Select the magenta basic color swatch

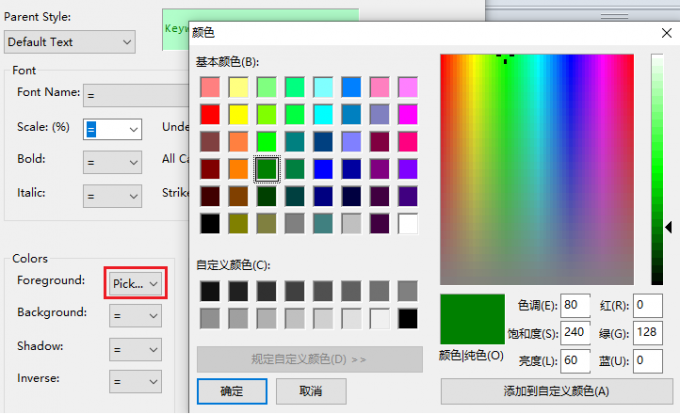[408, 114]
